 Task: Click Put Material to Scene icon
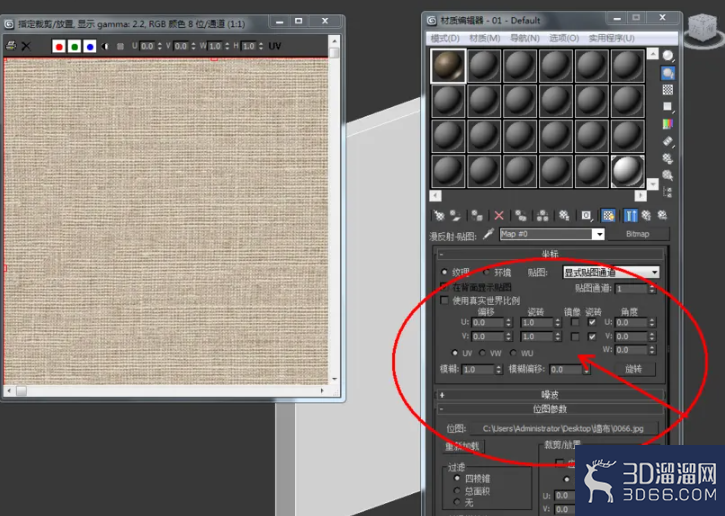(456, 215)
